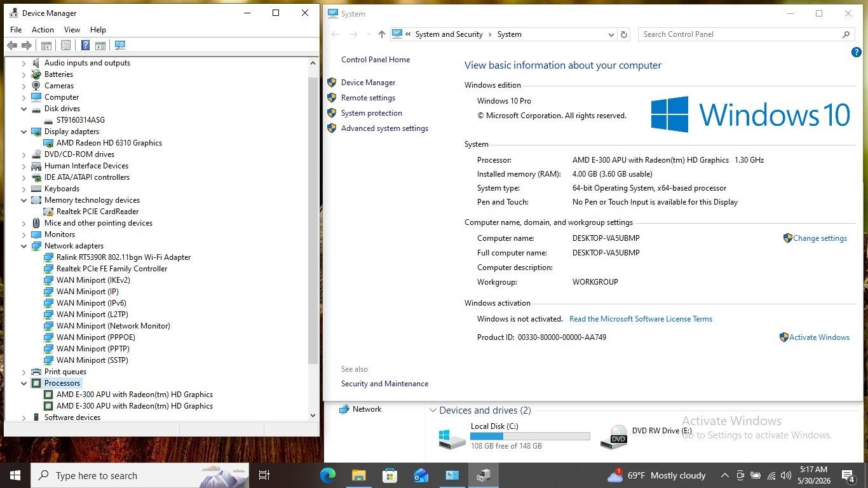Go up one level in System window
The image size is (868, 488).
(381, 34)
